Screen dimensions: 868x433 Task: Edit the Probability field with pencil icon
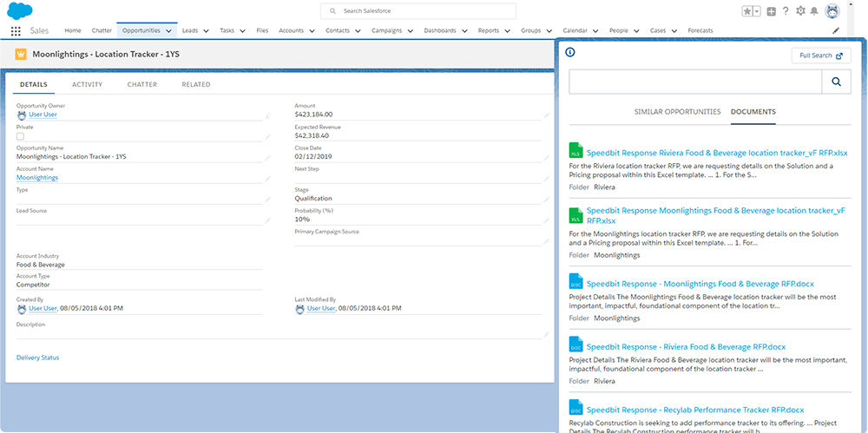tap(546, 220)
